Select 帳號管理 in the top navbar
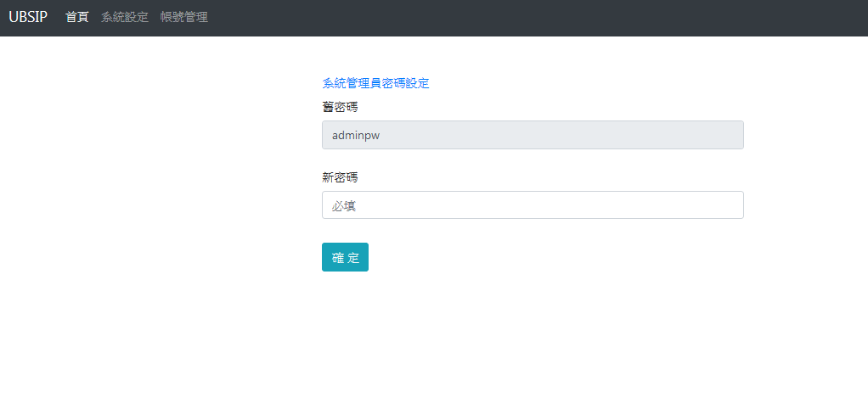868x420 pixels. [x=183, y=17]
